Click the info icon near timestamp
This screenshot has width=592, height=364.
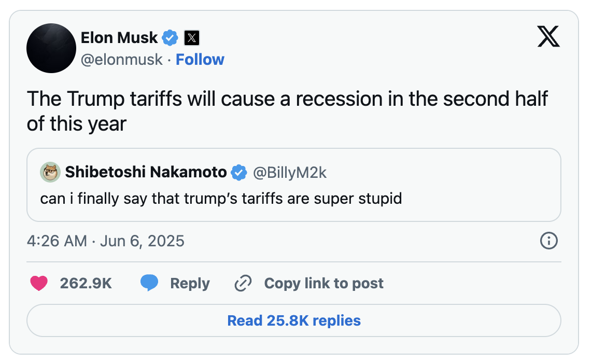click(548, 241)
